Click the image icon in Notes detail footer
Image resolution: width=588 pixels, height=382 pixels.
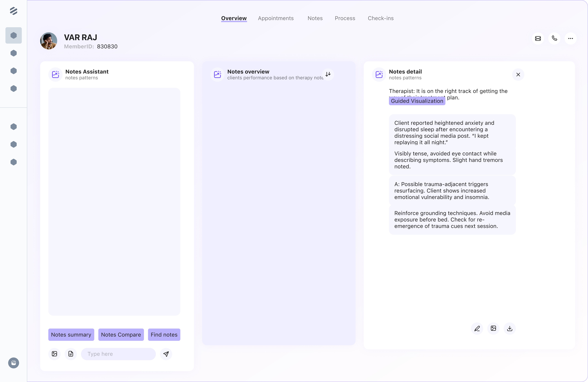click(493, 329)
